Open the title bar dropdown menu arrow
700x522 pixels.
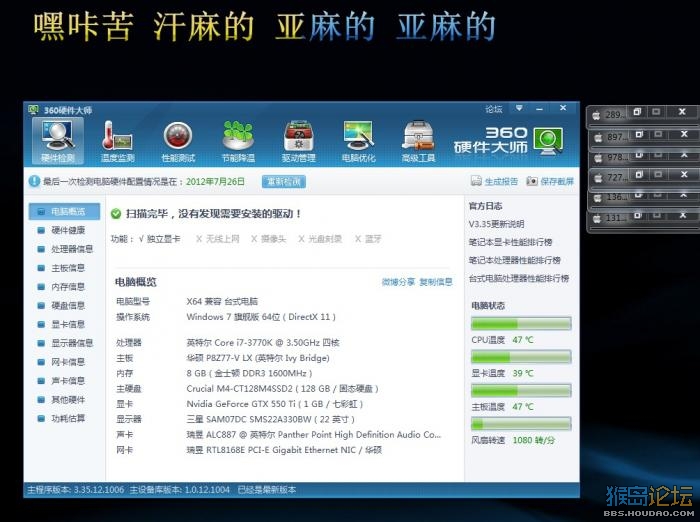pyautogui.click(x=519, y=109)
